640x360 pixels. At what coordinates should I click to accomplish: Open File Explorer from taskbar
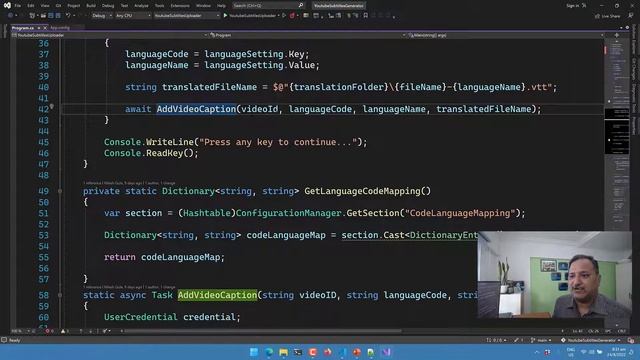283,352
